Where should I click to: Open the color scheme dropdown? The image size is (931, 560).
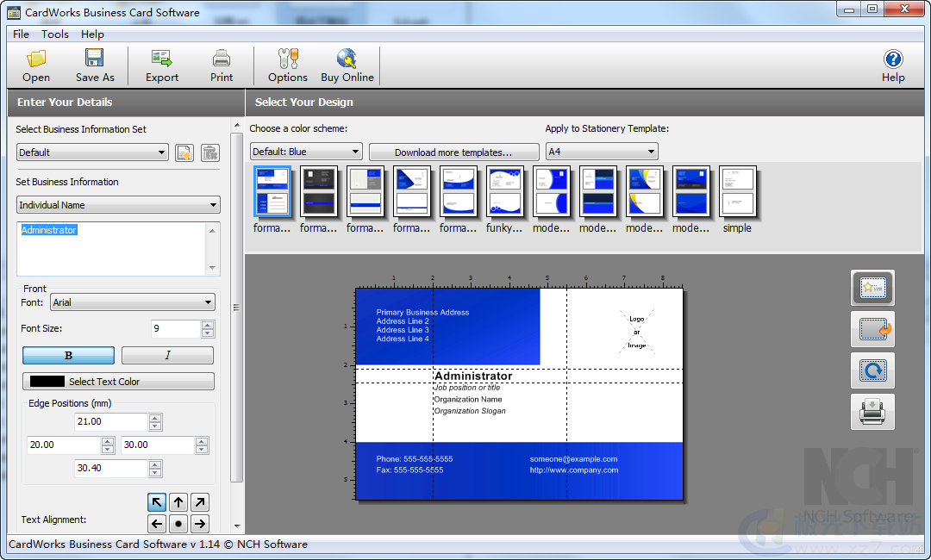tap(305, 151)
